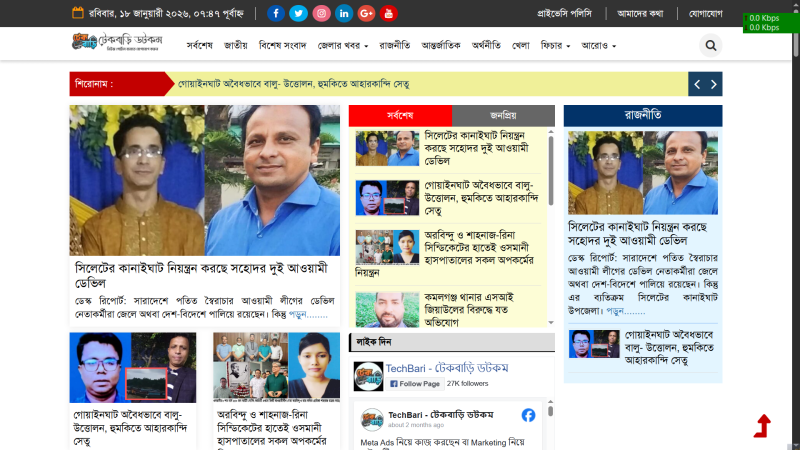Viewport: 800px width, 450px height.
Task: Open গোয়াইনঘাট story in latest list
Action: [482, 198]
